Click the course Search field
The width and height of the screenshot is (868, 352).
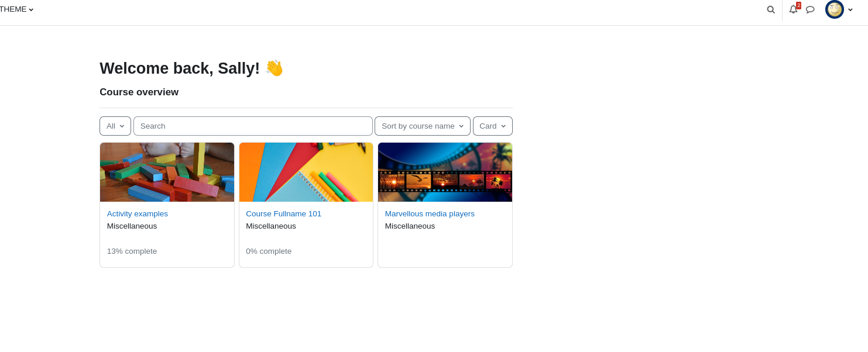pos(253,126)
